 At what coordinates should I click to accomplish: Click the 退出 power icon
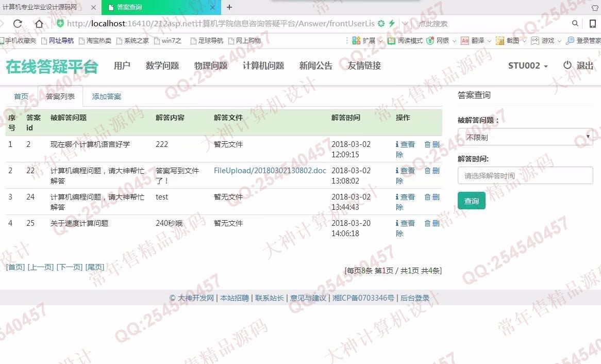point(567,65)
